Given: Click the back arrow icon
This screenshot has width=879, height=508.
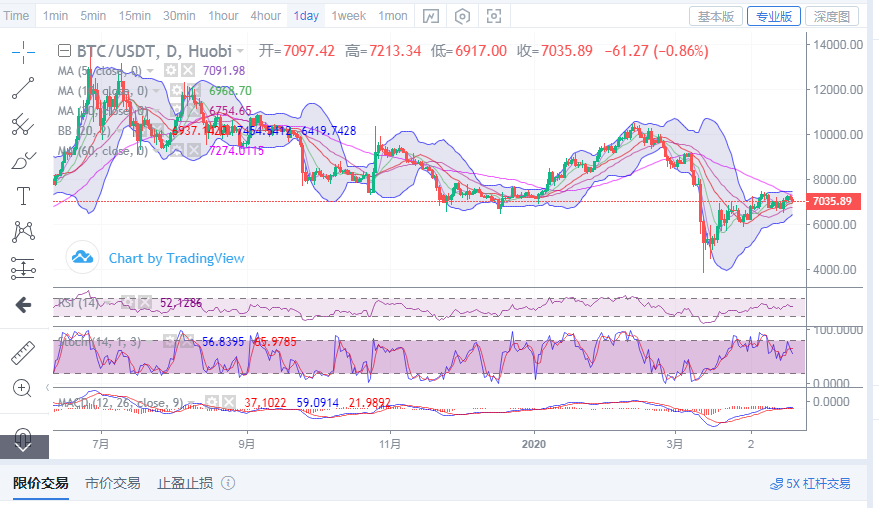Looking at the screenshot, I should 23,305.
